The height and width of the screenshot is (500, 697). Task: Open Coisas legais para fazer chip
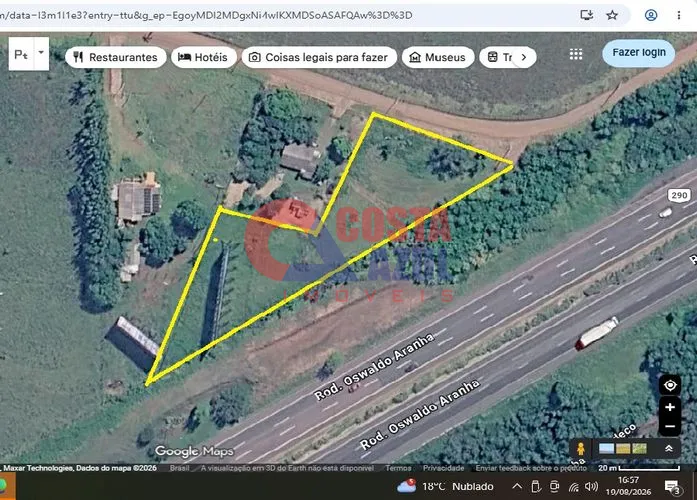tap(319, 57)
